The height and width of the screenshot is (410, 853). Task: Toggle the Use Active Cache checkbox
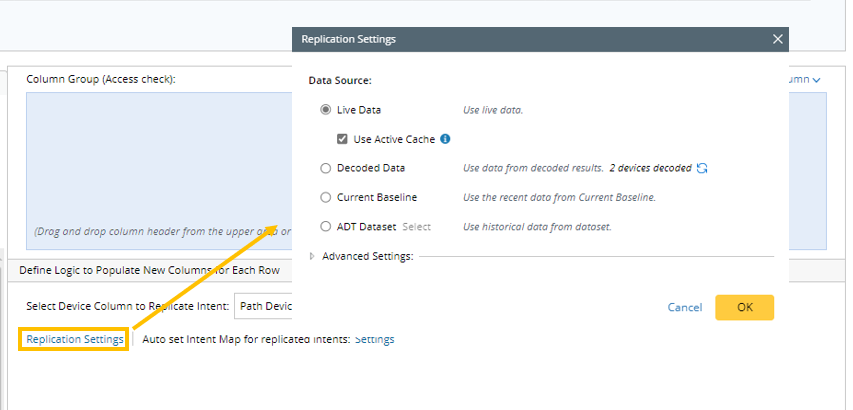pyautogui.click(x=342, y=139)
